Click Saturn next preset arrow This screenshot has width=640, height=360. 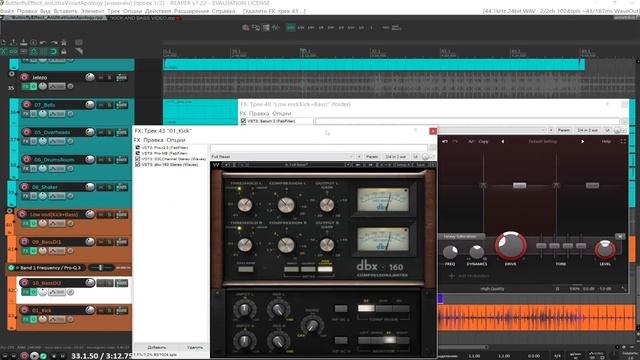(x=582, y=142)
